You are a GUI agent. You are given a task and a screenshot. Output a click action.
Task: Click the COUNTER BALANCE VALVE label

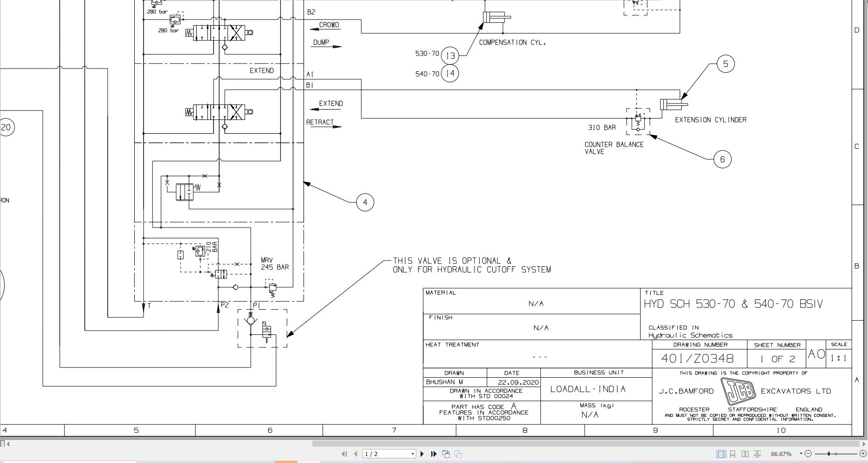click(x=614, y=148)
